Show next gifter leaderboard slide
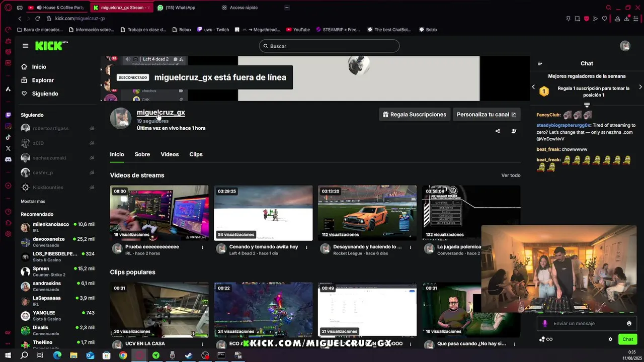This screenshot has width=644, height=362. tap(640, 87)
